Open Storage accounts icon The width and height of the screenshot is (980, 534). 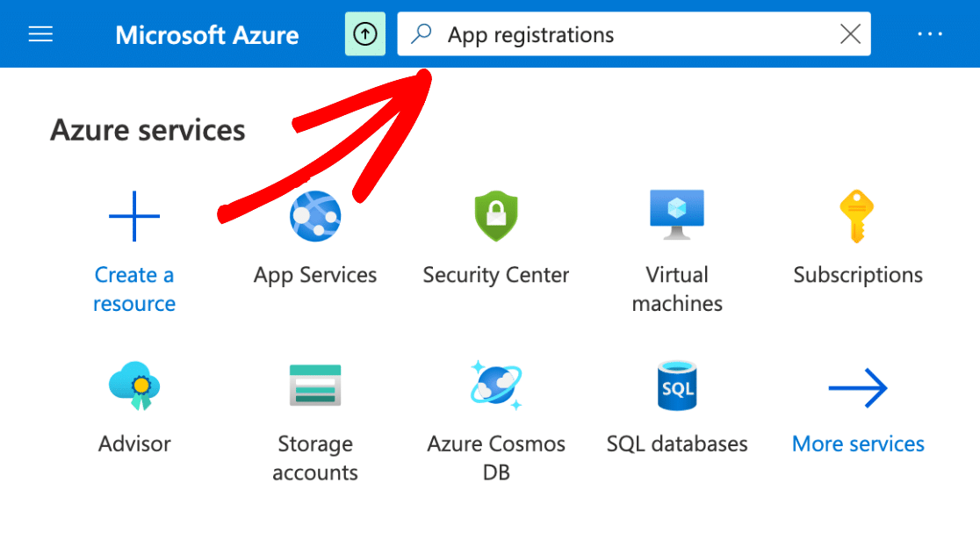(x=315, y=386)
